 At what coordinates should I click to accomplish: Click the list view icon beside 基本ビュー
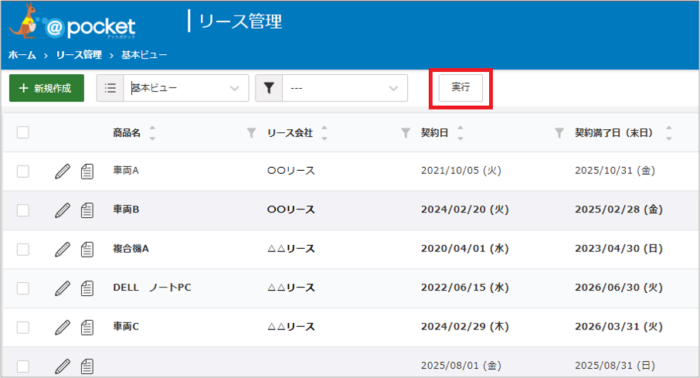(110, 88)
